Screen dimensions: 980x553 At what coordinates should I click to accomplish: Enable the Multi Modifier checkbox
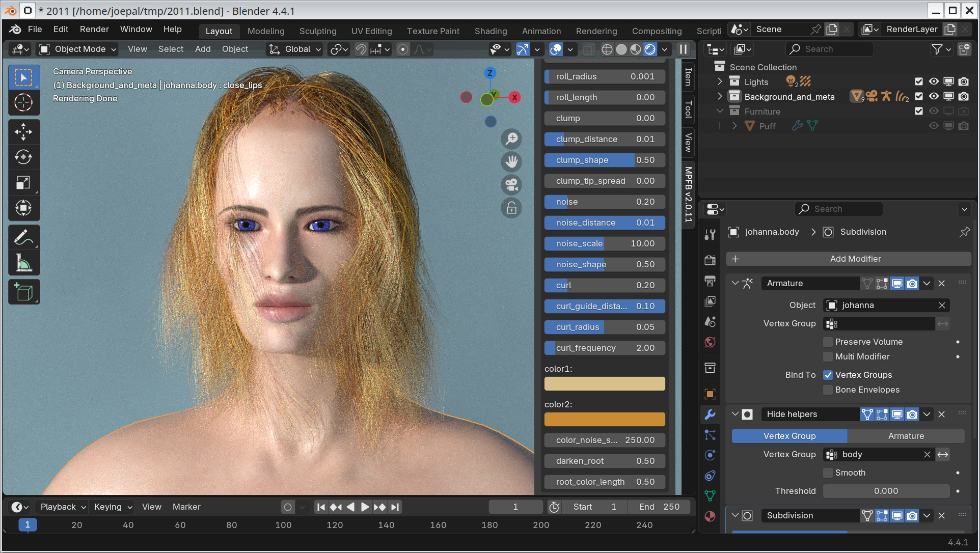click(x=828, y=356)
